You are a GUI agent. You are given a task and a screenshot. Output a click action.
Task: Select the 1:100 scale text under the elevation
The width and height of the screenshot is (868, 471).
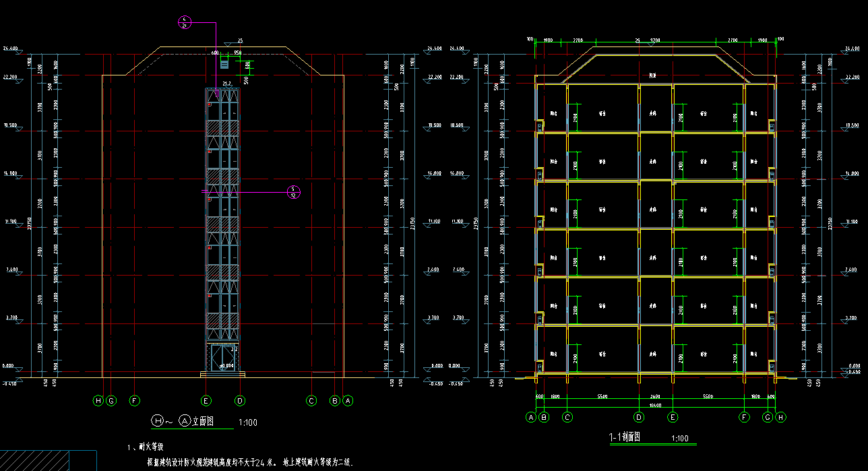248,423
